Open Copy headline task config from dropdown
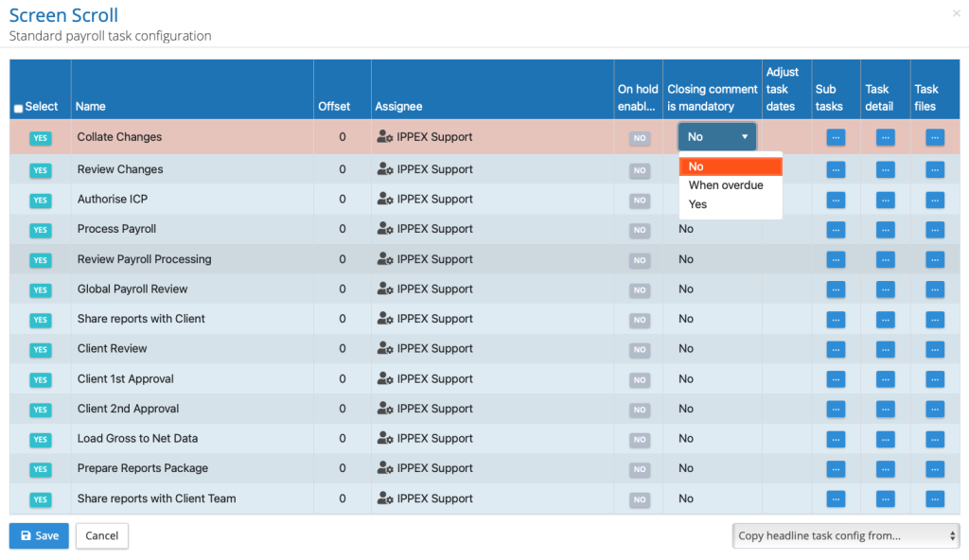Screen dimensions: 969x560 pyautogui.click(x=846, y=535)
